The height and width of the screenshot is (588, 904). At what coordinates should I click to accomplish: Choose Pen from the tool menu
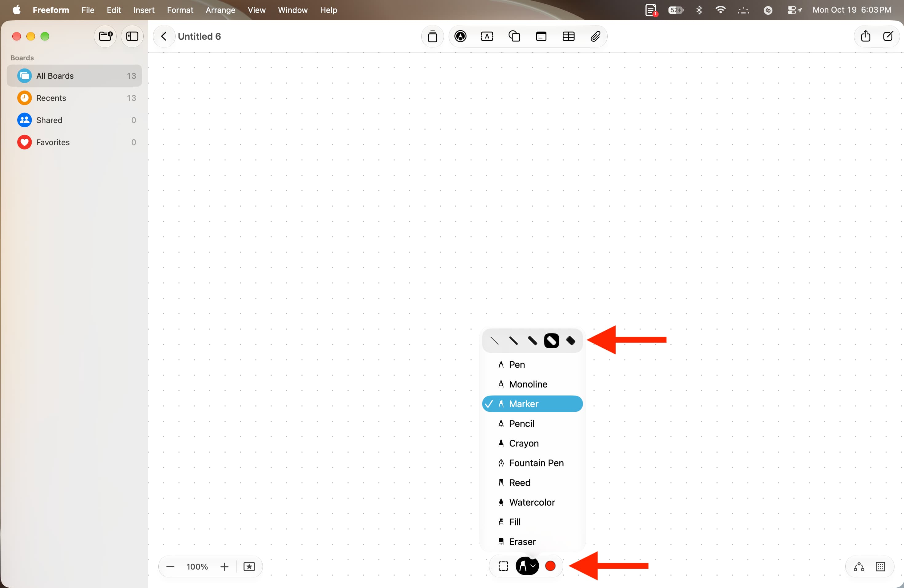pos(532,365)
